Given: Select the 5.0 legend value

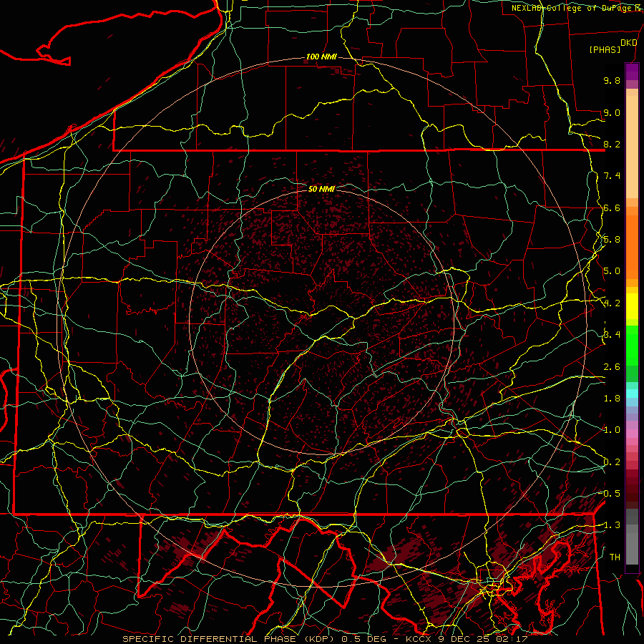Looking at the screenshot, I should coord(612,271).
